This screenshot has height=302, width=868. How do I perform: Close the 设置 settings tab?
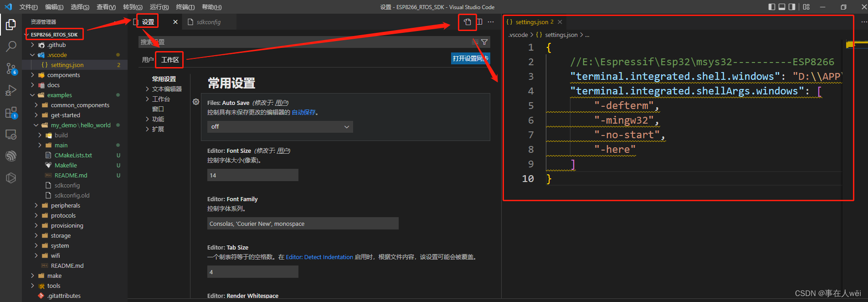pos(175,22)
